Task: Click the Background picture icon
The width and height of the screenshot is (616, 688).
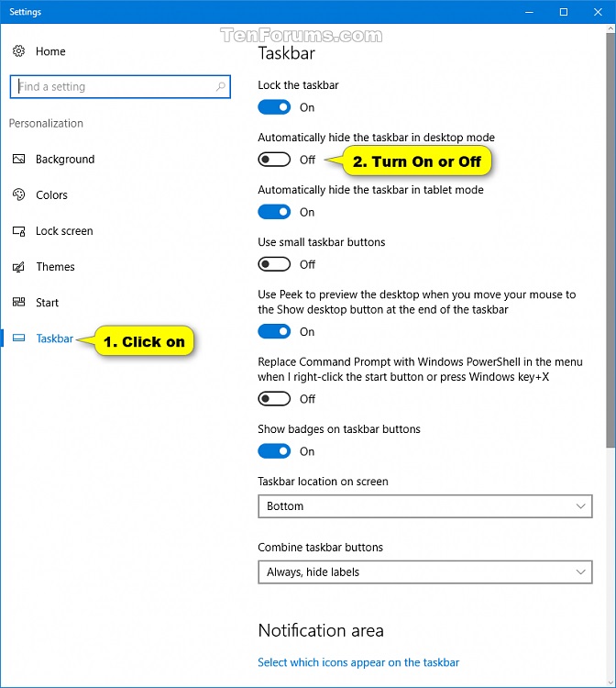Action: point(18,159)
